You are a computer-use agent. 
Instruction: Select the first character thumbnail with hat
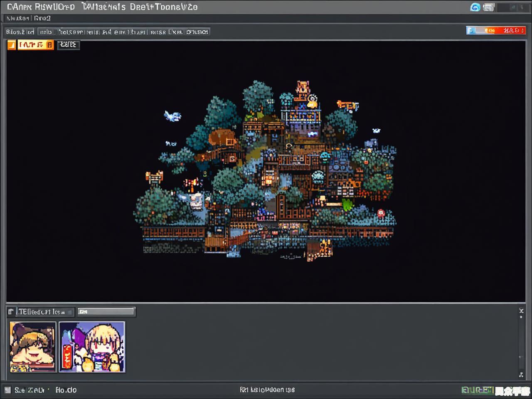(33, 347)
